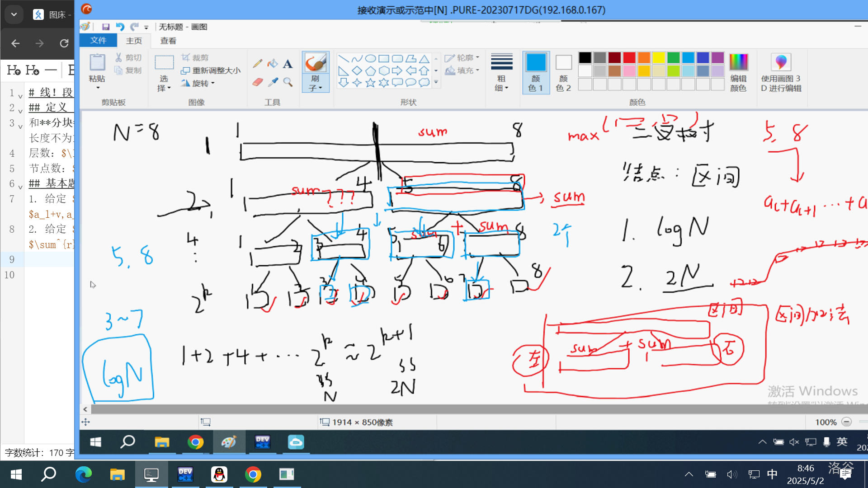Click the Edit colors 编辑颜色 button
This screenshot has width=868, height=488.
738,72
